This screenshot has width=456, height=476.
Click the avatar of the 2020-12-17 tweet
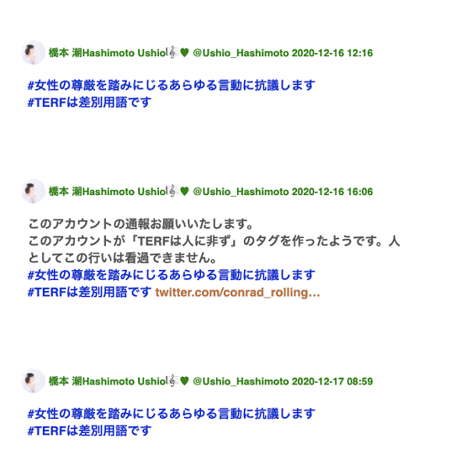pos(34,381)
